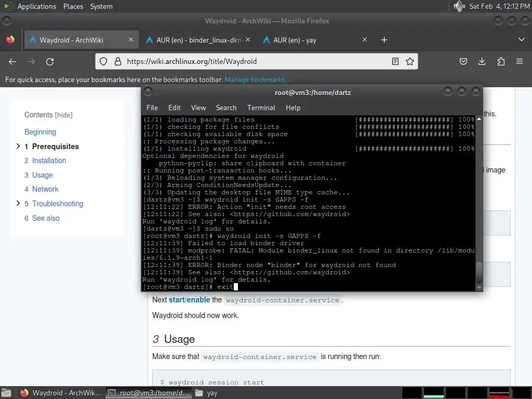Open the Pocket save icon
Image resolution: width=532 pixels, height=399 pixels.
(463, 61)
